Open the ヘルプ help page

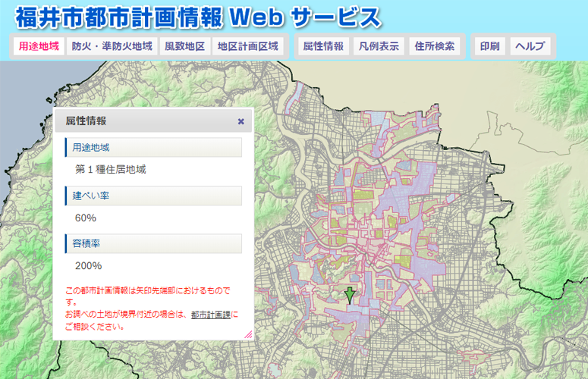pos(530,46)
